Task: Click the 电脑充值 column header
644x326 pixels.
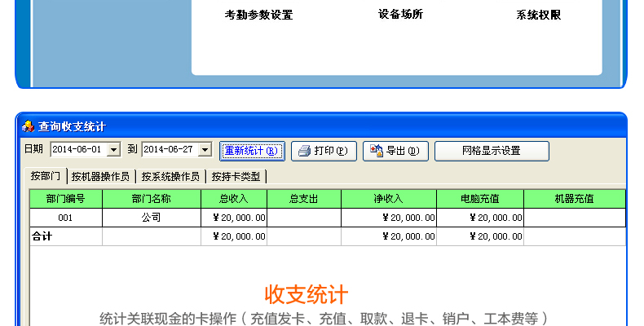Action: [479, 199]
